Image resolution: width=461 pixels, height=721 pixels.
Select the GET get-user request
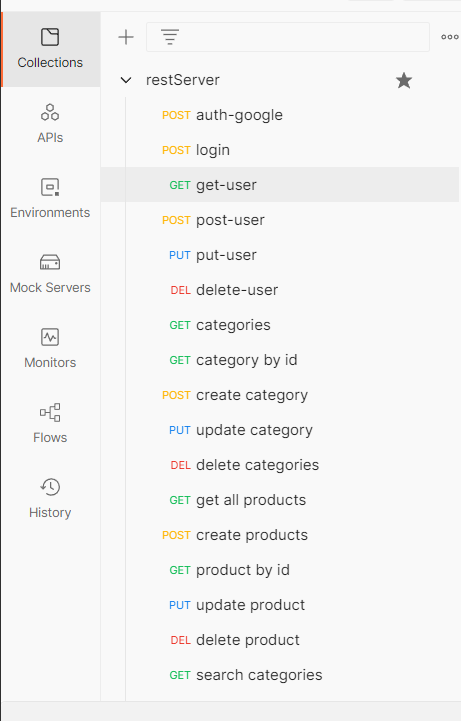280,185
